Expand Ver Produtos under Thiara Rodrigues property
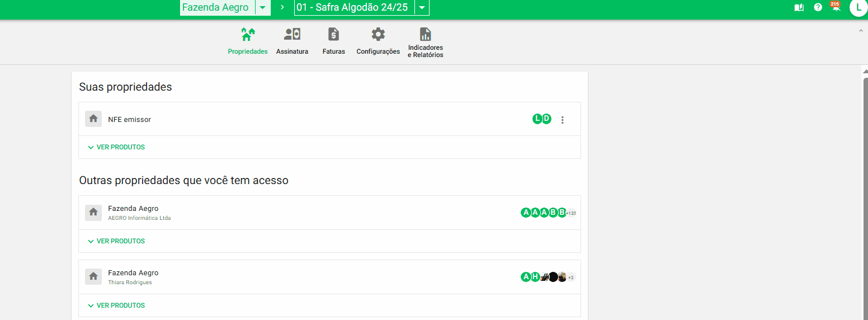 pos(116,305)
